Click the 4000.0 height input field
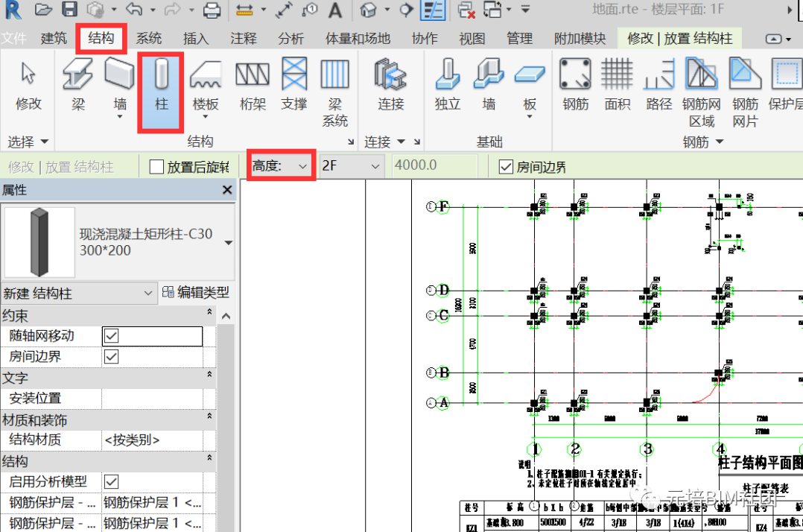 pos(434,166)
